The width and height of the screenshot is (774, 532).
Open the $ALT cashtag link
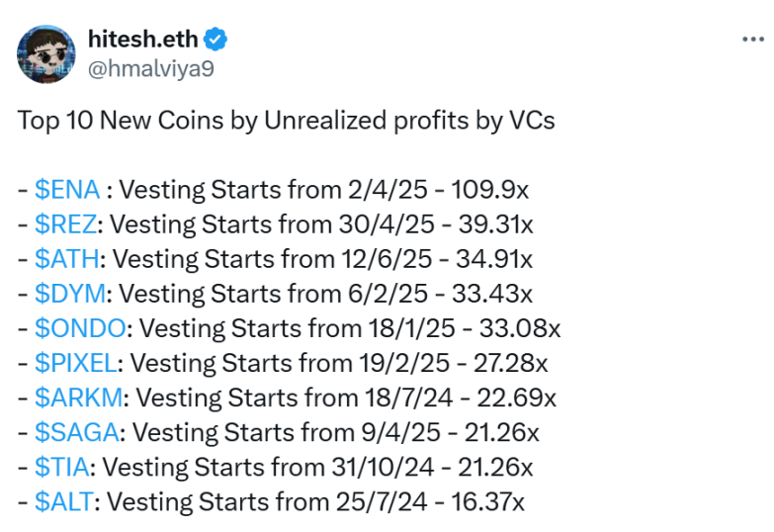(65, 501)
